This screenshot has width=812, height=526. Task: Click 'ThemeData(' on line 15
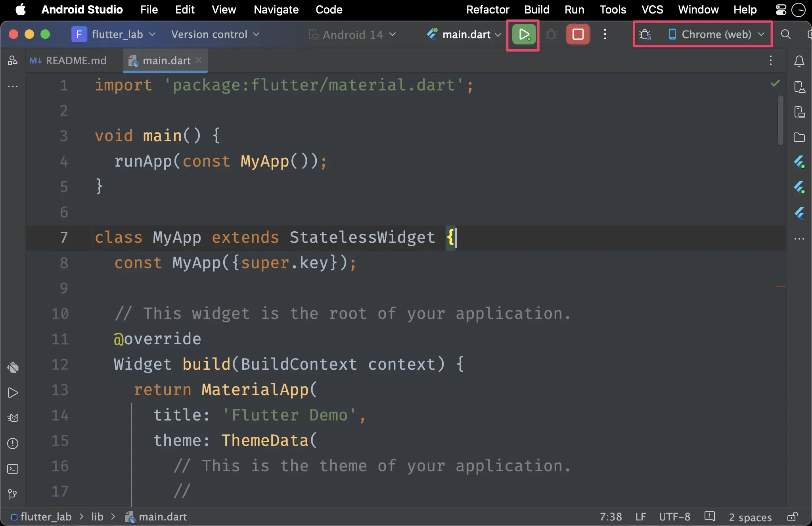coord(269,440)
